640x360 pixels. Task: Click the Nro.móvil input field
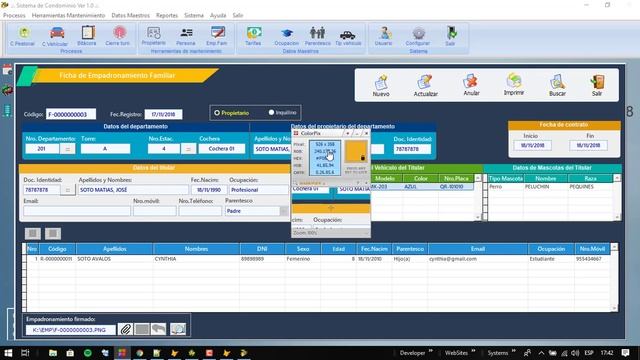[x=155, y=211]
